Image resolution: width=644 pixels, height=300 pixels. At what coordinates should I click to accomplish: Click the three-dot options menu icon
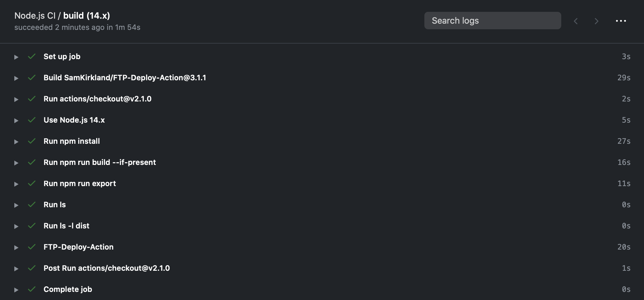tap(621, 21)
